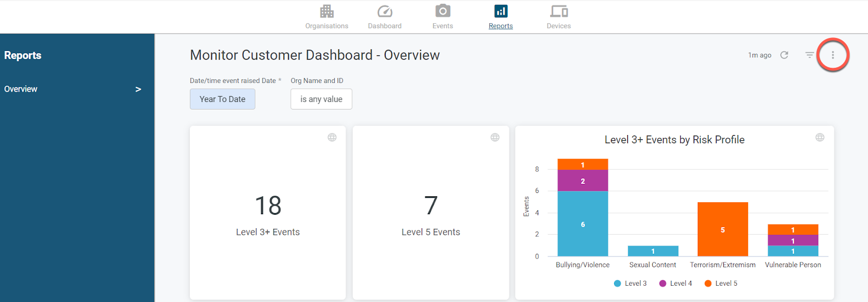Expand the Overview sidebar arrow
The height and width of the screenshot is (302, 868).
[138, 89]
